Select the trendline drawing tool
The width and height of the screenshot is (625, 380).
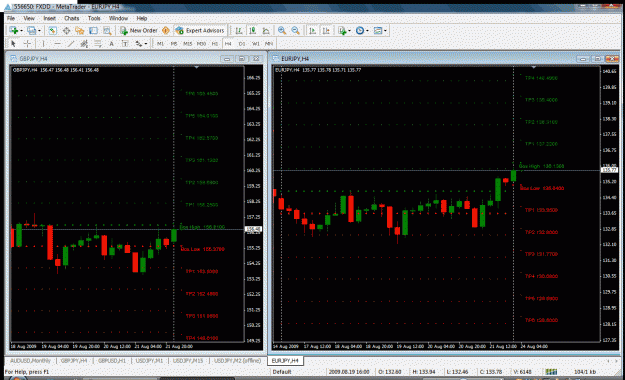(71, 43)
